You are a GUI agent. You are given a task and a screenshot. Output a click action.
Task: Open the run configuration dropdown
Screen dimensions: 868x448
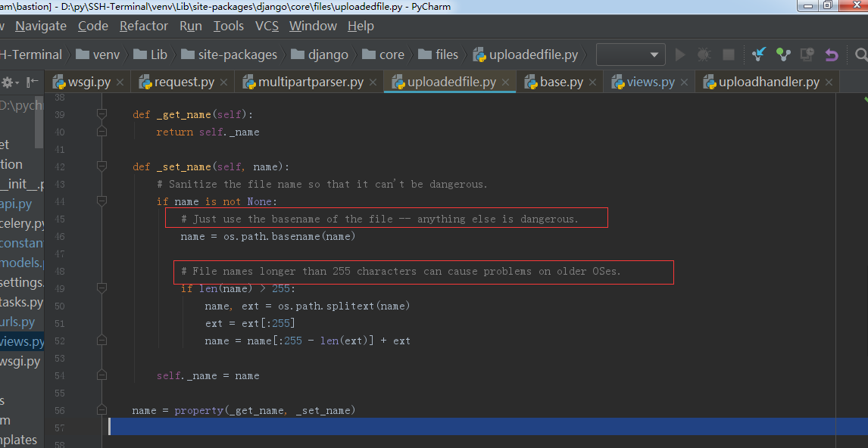[x=630, y=54]
